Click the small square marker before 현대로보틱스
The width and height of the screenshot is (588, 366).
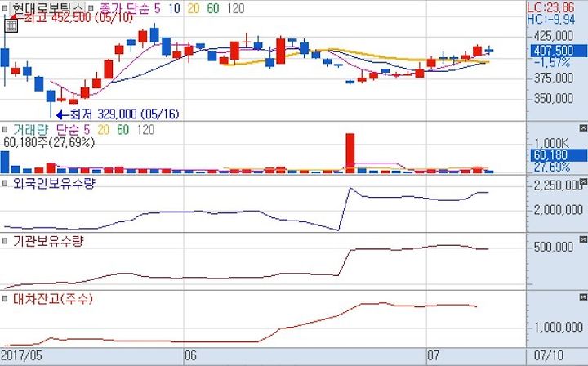point(5,7)
